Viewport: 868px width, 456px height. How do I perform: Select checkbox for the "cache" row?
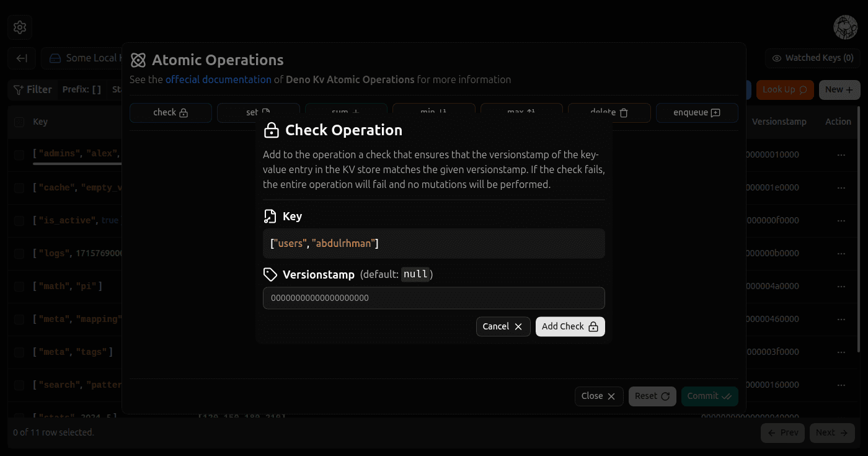[19, 187]
